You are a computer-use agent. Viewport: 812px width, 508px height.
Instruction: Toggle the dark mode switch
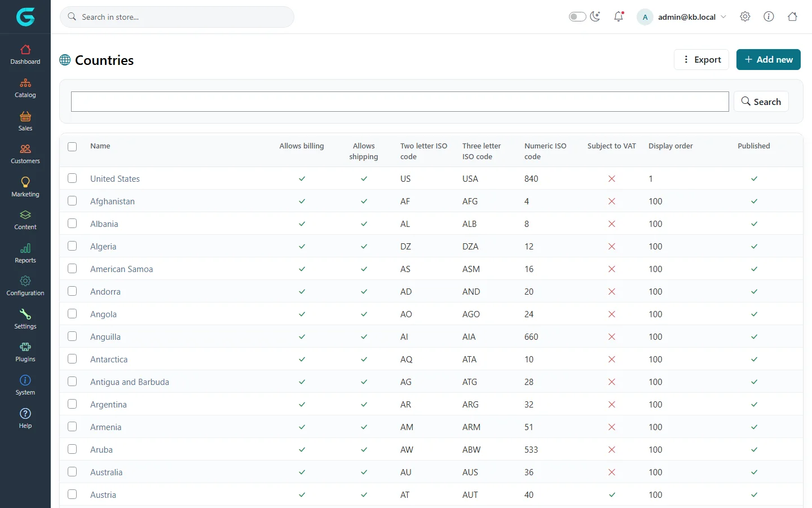point(577,16)
